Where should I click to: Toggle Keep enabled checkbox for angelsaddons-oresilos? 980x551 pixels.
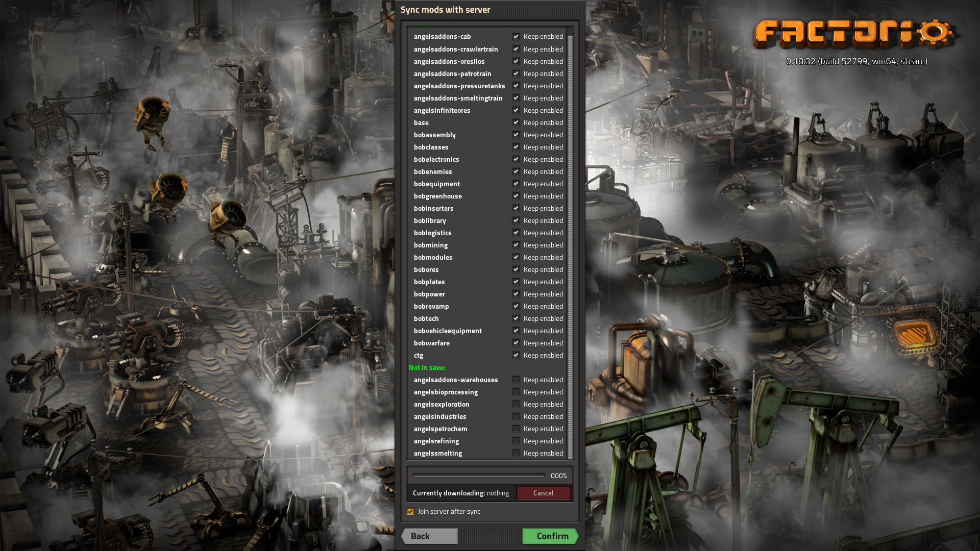click(x=516, y=61)
